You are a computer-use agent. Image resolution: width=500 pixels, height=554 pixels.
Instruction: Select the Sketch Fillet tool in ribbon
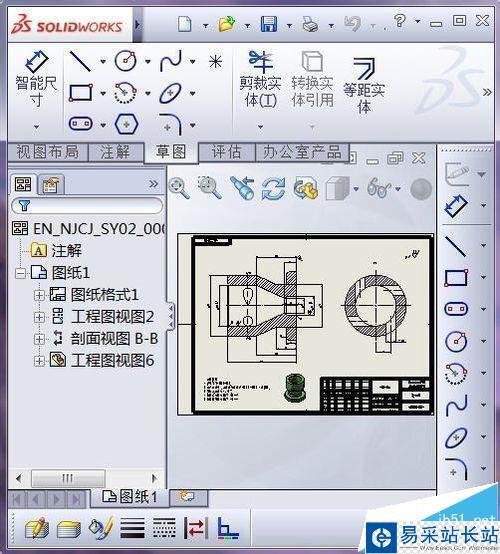coord(171,124)
